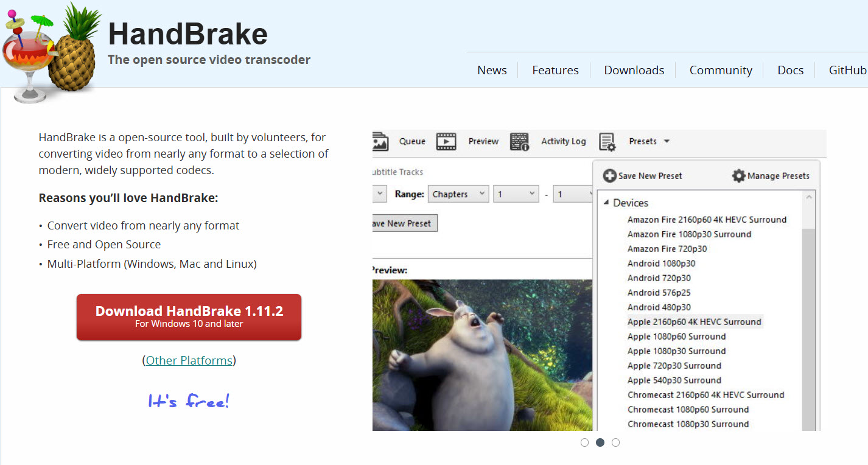The height and width of the screenshot is (465, 868).
Task: Open the first chapter number dropdown
Action: click(516, 194)
